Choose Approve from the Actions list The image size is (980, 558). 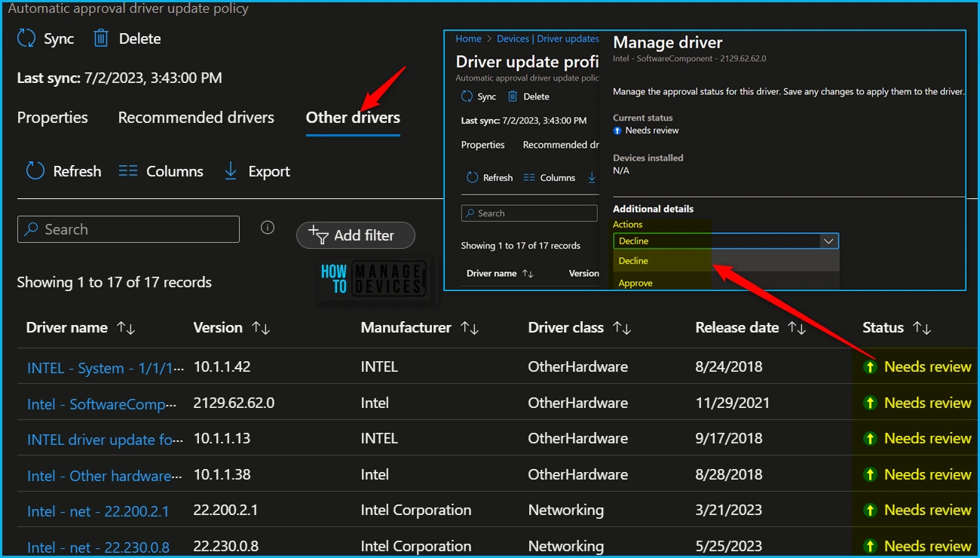635,283
